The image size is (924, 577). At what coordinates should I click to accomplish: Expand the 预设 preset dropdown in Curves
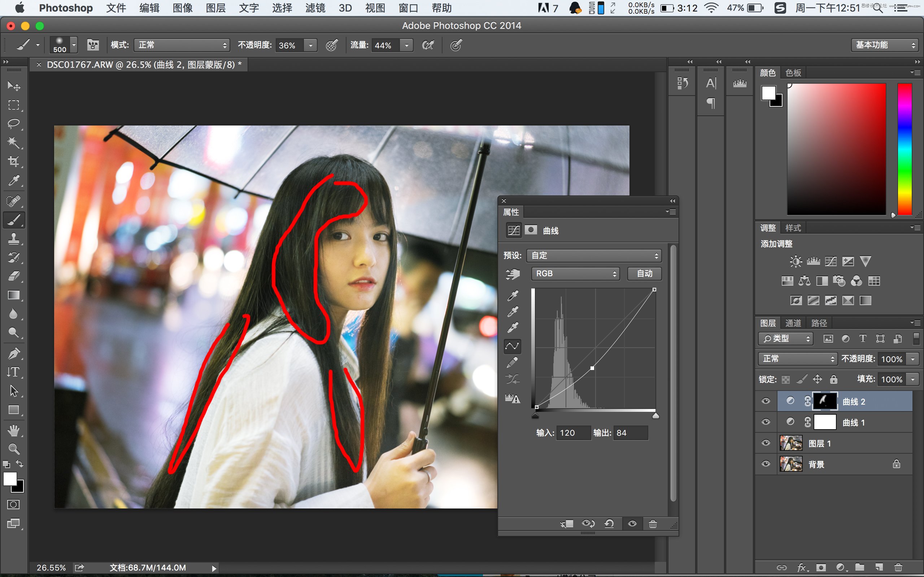click(593, 255)
